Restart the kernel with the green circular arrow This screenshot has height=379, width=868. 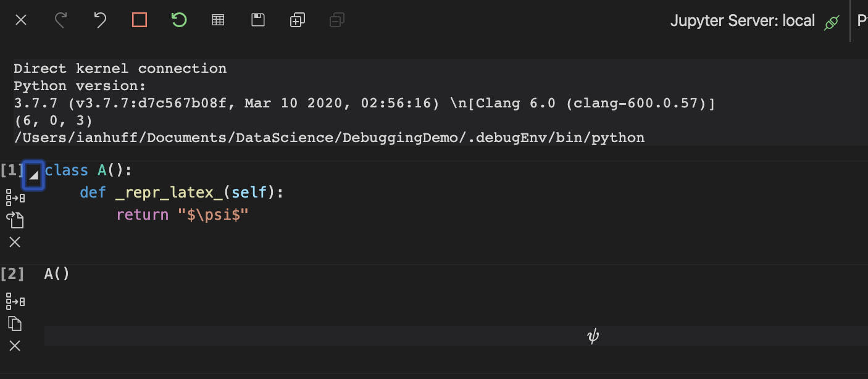click(x=179, y=20)
